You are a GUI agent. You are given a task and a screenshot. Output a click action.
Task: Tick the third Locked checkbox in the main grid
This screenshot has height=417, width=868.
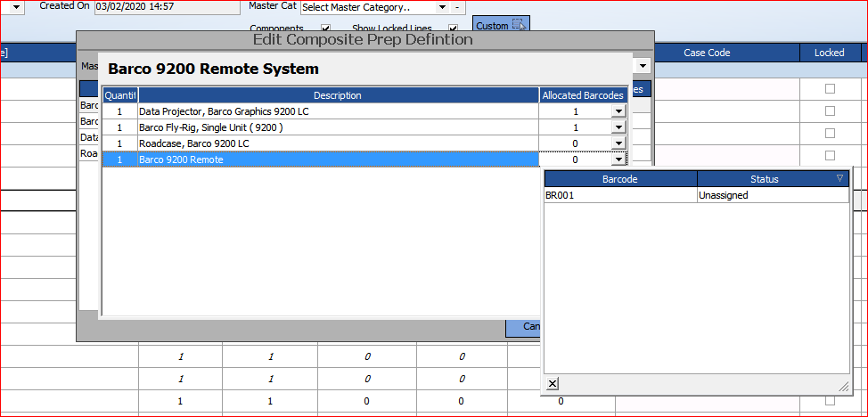830,133
